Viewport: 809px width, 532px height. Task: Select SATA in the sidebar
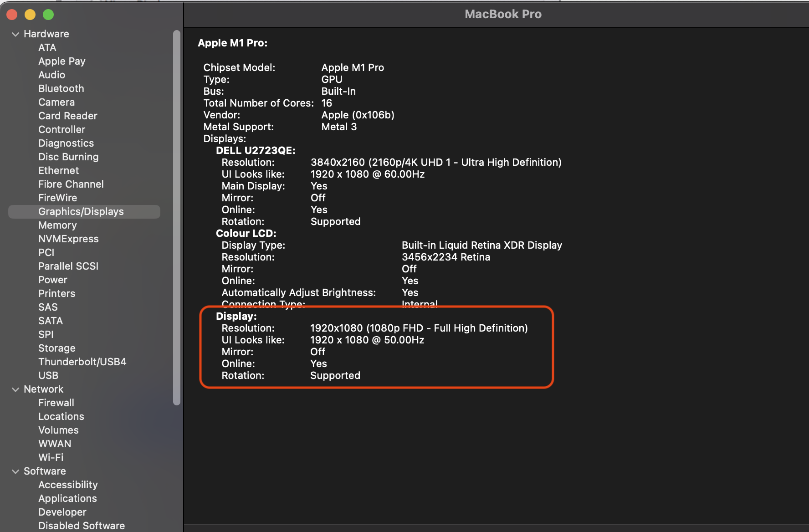pyautogui.click(x=51, y=321)
